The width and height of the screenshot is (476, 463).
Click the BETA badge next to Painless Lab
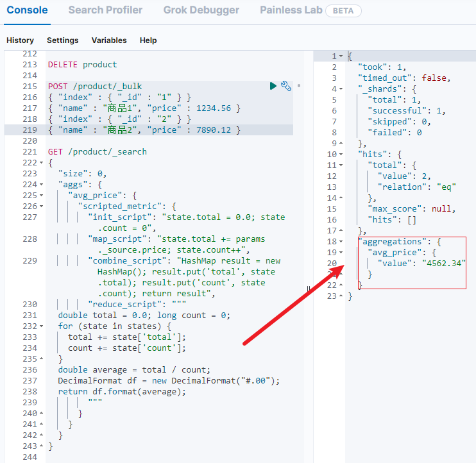tap(343, 11)
